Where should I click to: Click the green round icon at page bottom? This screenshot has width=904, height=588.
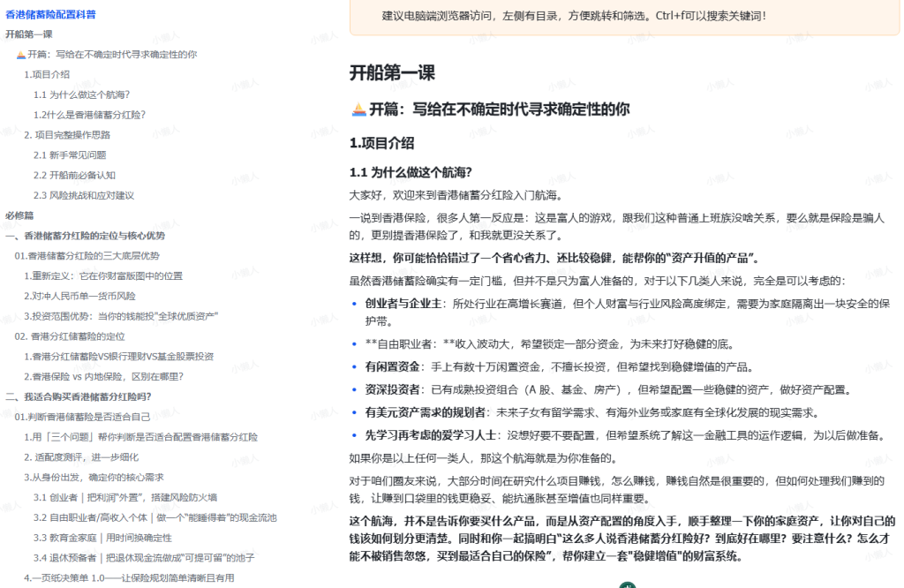[628, 584]
